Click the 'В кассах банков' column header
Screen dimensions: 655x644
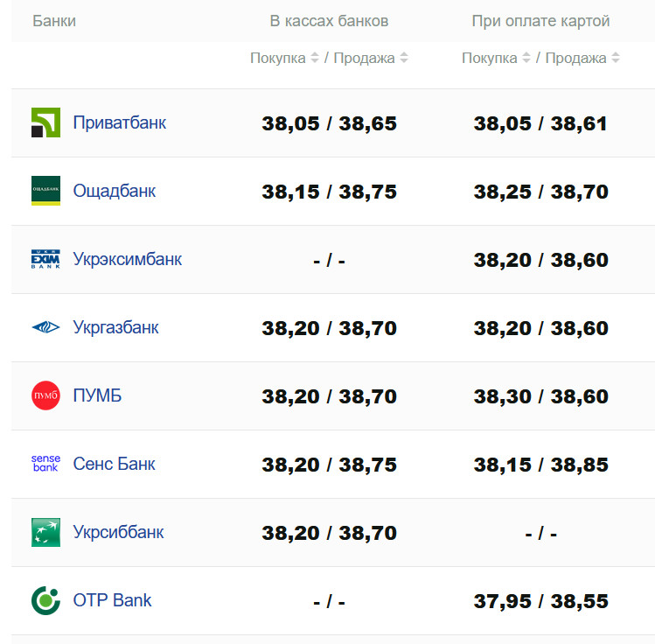[x=329, y=21]
